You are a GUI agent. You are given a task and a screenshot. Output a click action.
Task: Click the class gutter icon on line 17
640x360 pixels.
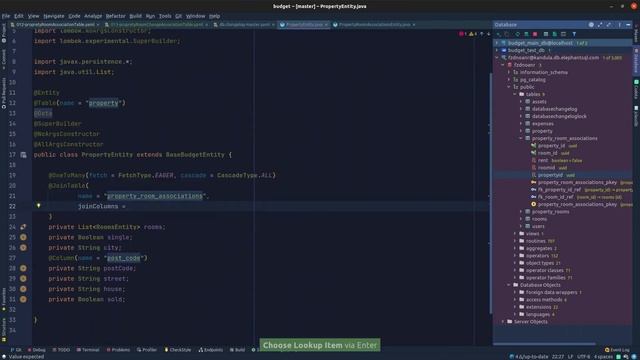tap(23, 155)
